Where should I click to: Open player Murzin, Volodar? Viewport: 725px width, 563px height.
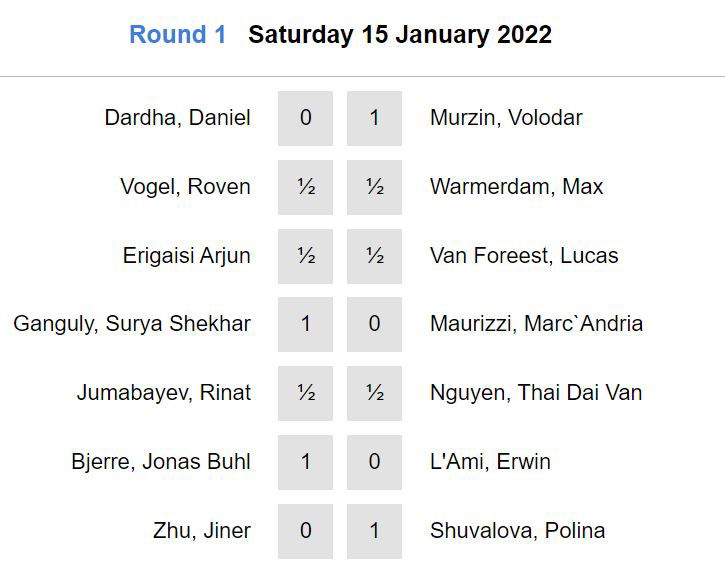pyautogui.click(x=506, y=118)
